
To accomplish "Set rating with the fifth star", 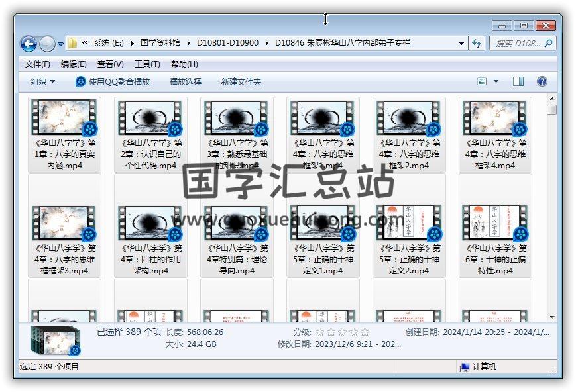I will (x=364, y=332).
